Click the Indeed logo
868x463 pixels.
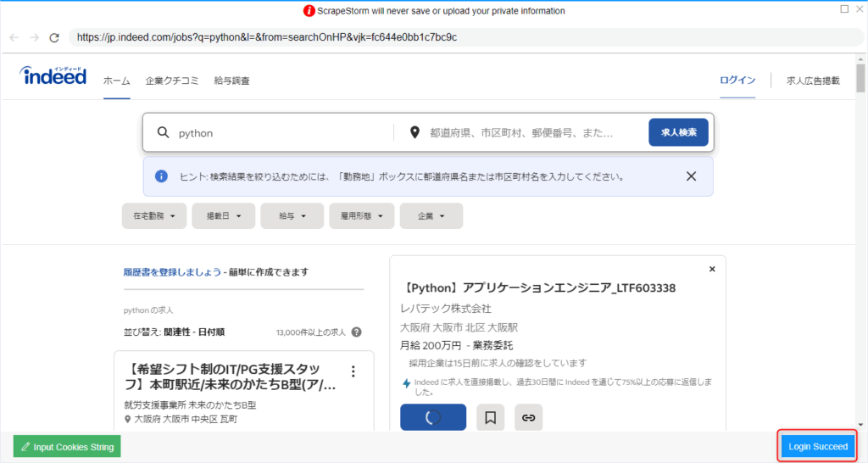point(53,75)
